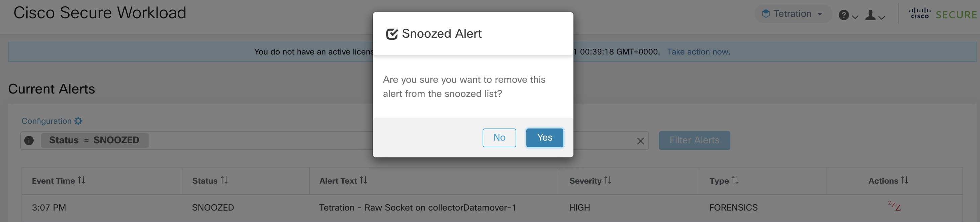Click the filter info icon

(29, 140)
